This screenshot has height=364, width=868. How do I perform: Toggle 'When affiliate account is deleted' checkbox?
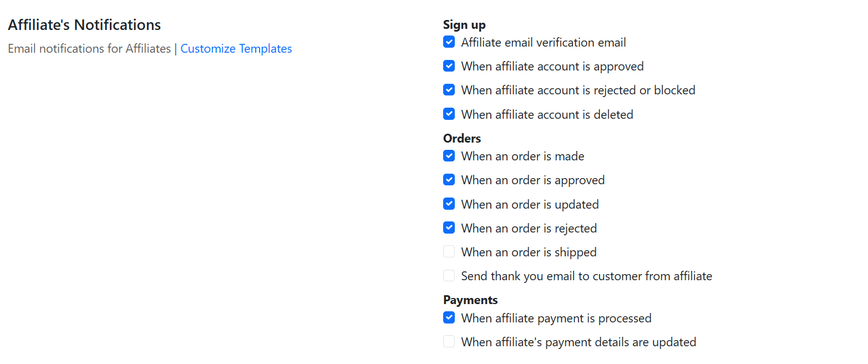(x=449, y=114)
